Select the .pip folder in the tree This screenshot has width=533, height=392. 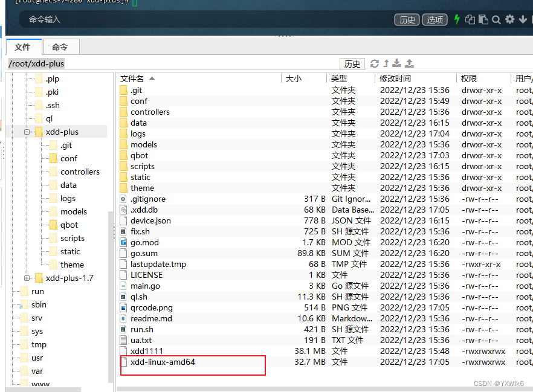coord(53,79)
